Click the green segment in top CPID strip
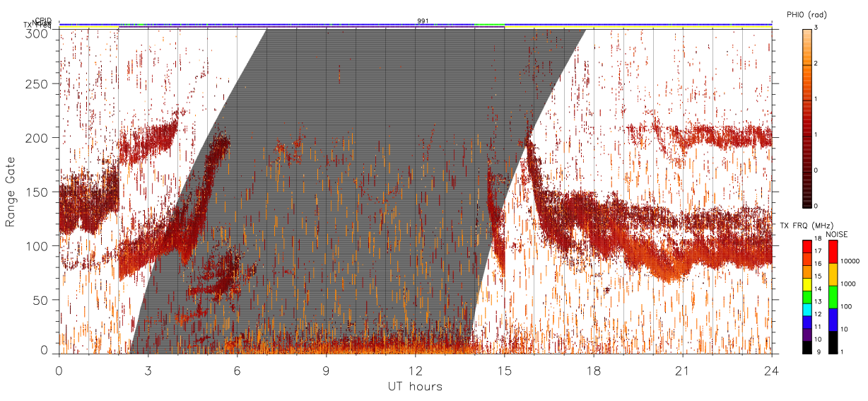The height and width of the screenshot is (401, 868). (x=489, y=24)
